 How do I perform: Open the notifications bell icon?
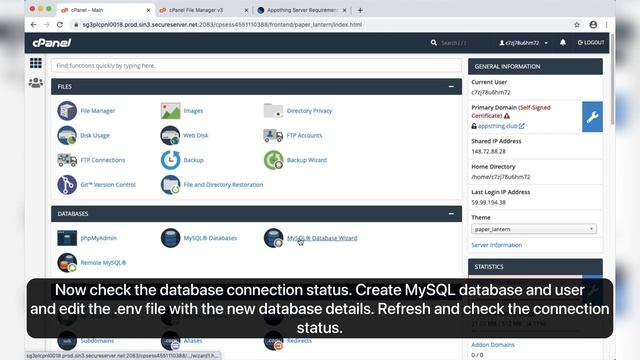point(563,42)
